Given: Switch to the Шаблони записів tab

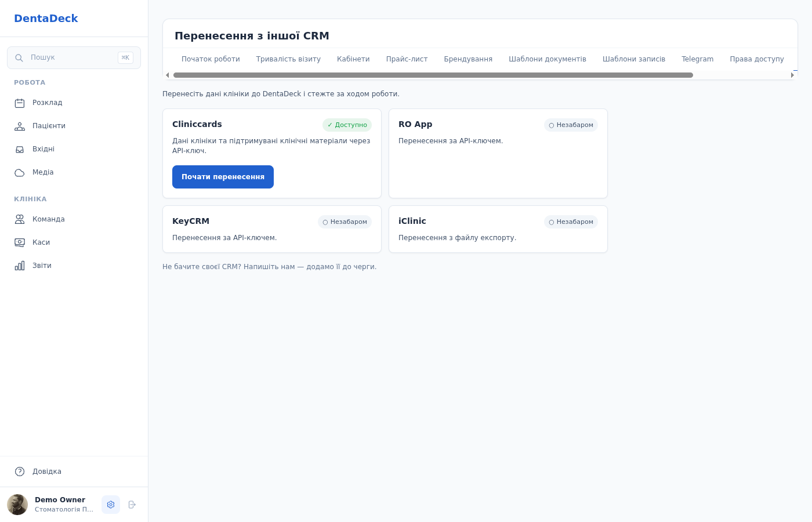Looking at the screenshot, I should coord(634,59).
